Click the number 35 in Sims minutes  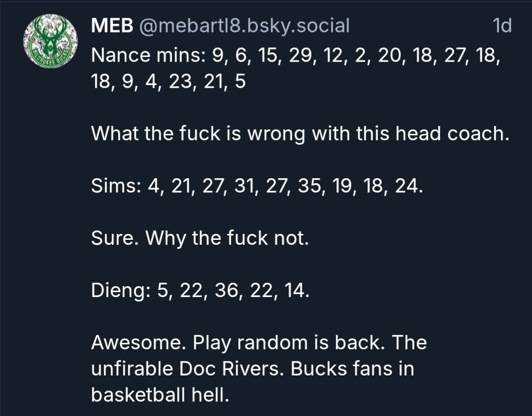[x=310, y=187]
